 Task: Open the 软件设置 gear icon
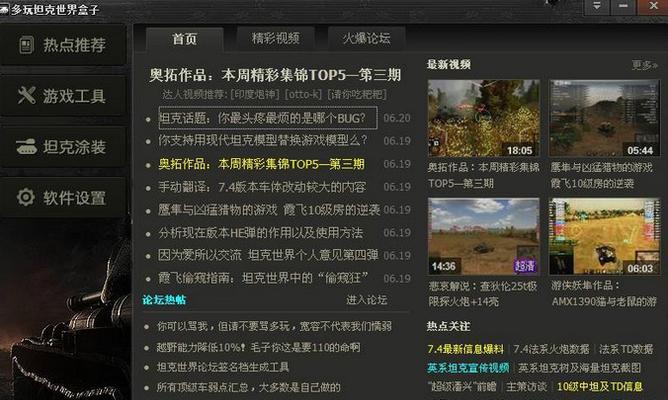click(26, 197)
